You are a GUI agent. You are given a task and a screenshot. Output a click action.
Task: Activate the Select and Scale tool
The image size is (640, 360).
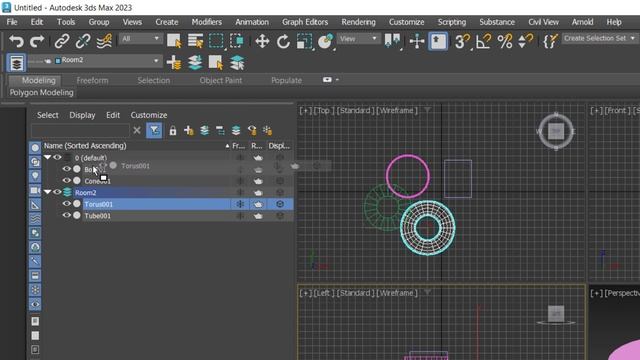pyautogui.click(x=304, y=41)
